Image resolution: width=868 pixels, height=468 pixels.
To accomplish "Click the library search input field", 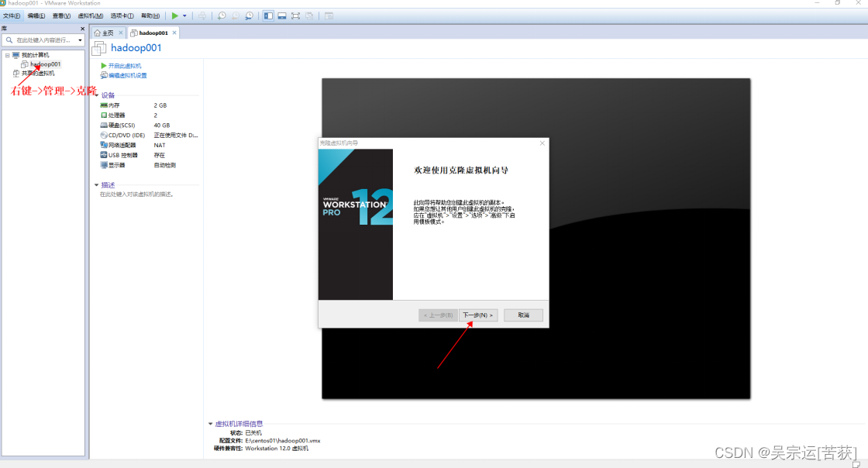I will click(x=44, y=40).
